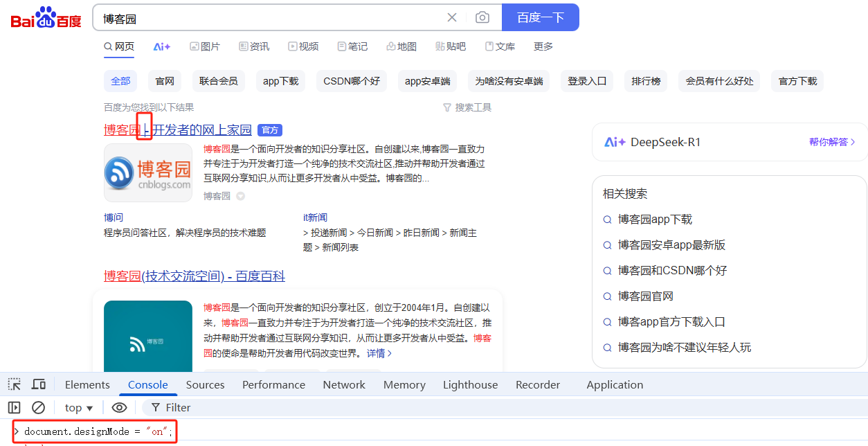Screen dimensions: 868x446
Task: Open the 博客园 - 开发者的网上家园 result link
Action: point(178,130)
